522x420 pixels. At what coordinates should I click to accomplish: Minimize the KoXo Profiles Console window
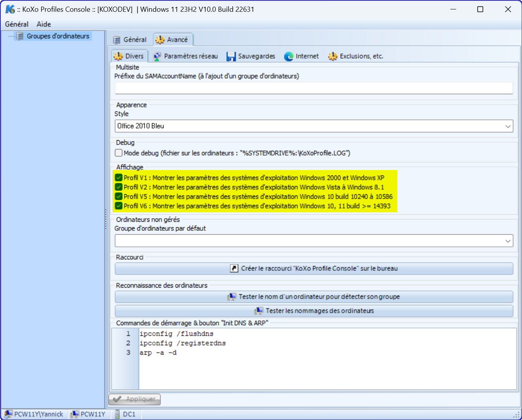[453, 9]
